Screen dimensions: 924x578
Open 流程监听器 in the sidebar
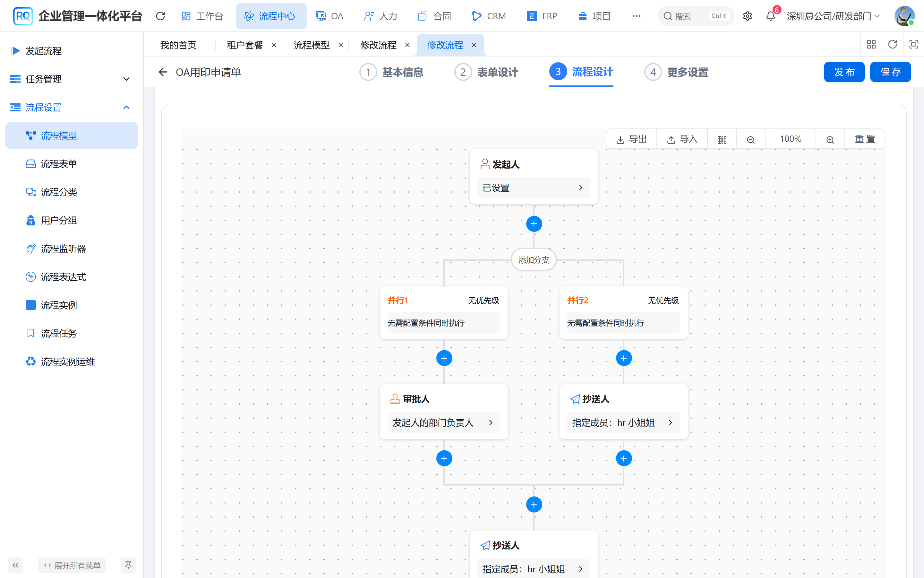click(x=72, y=249)
